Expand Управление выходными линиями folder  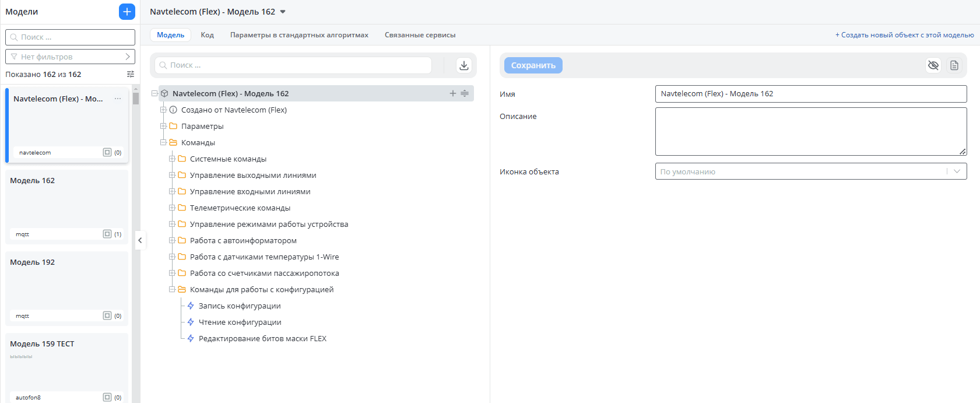click(x=172, y=175)
